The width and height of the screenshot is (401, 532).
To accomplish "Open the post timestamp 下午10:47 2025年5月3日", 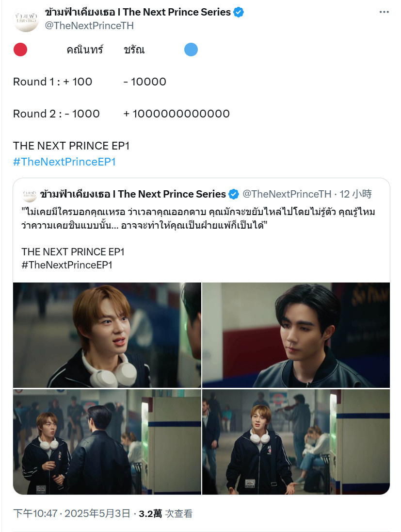I will pos(72,514).
